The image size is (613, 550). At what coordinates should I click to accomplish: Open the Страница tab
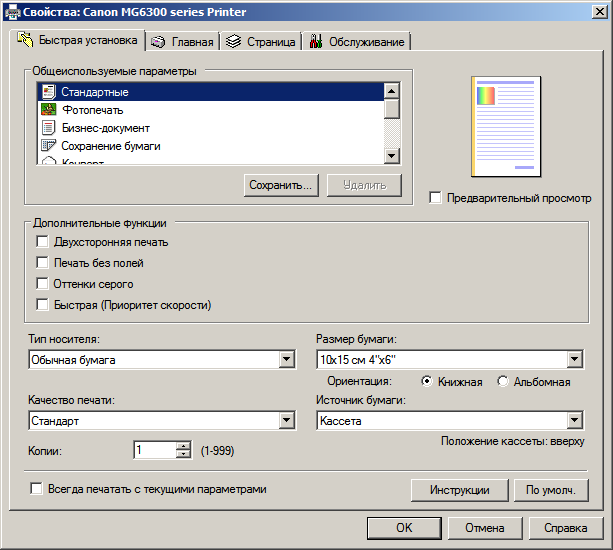(261, 41)
